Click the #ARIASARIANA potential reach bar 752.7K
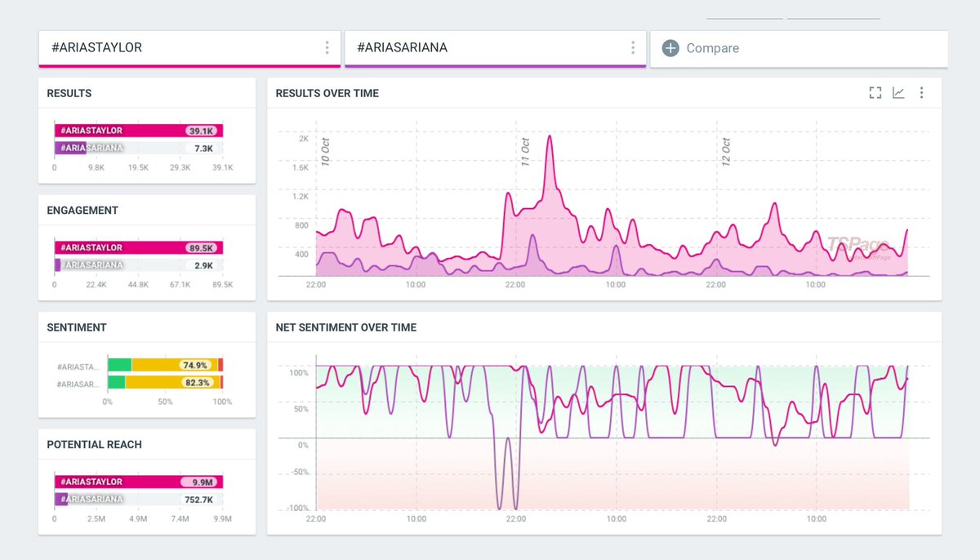 click(x=139, y=499)
